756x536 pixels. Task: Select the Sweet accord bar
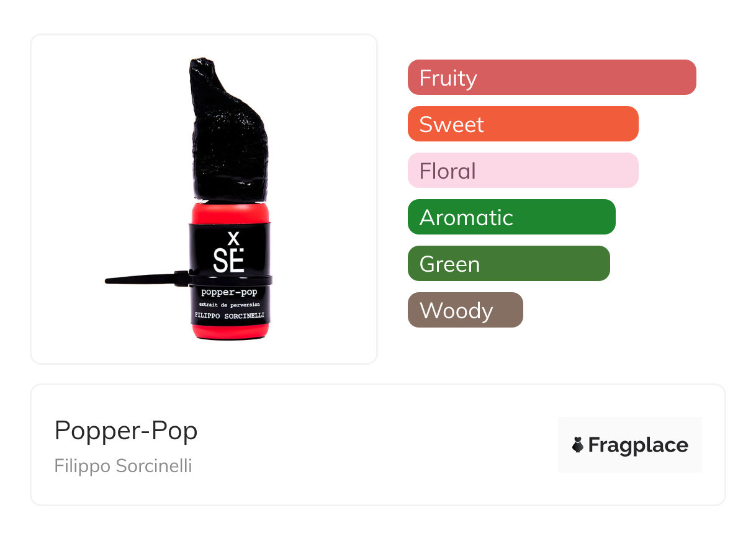coord(523,124)
